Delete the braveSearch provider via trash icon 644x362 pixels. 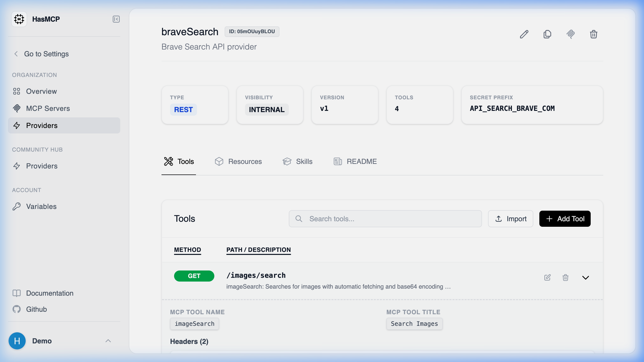593,34
